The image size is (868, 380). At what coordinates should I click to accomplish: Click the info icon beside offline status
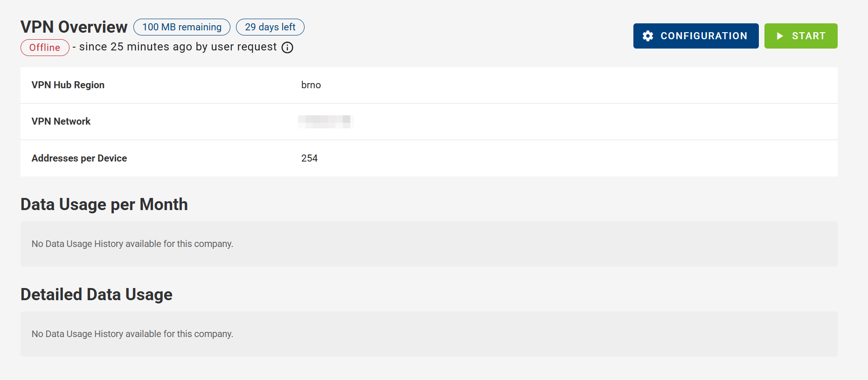click(x=287, y=48)
